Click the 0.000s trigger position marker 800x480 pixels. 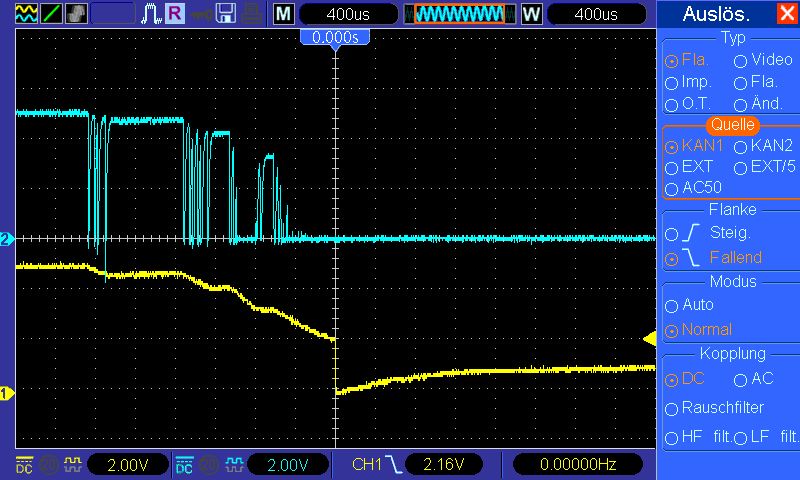[x=335, y=37]
